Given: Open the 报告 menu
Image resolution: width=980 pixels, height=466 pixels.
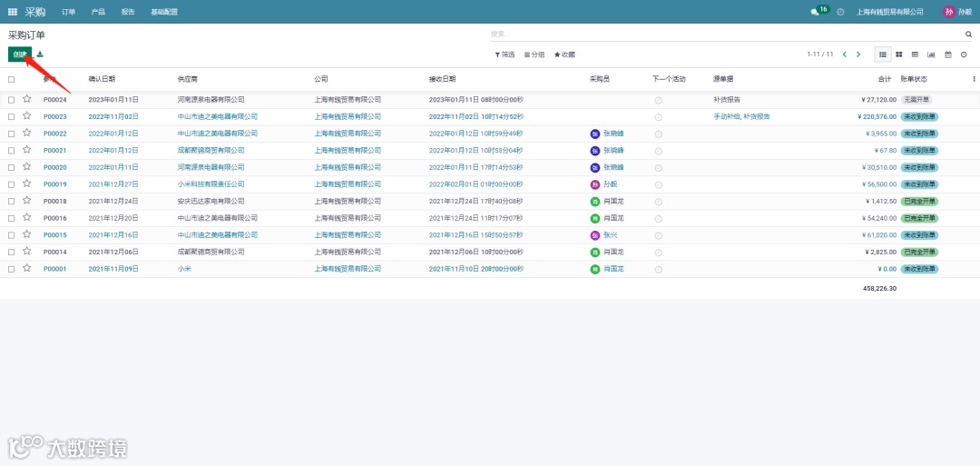Looking at the screenshot, I should tap(128, 12).
